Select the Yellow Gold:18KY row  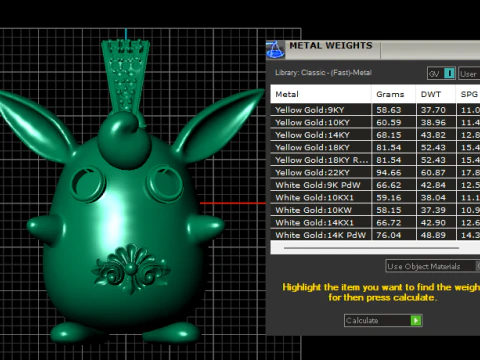(375, 147)
